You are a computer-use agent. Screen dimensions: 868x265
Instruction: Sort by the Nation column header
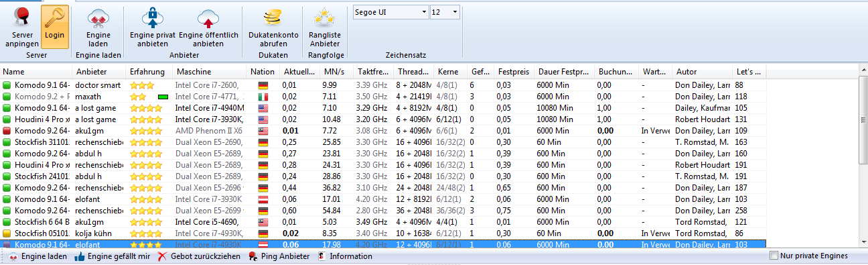[x=263, y=72]
